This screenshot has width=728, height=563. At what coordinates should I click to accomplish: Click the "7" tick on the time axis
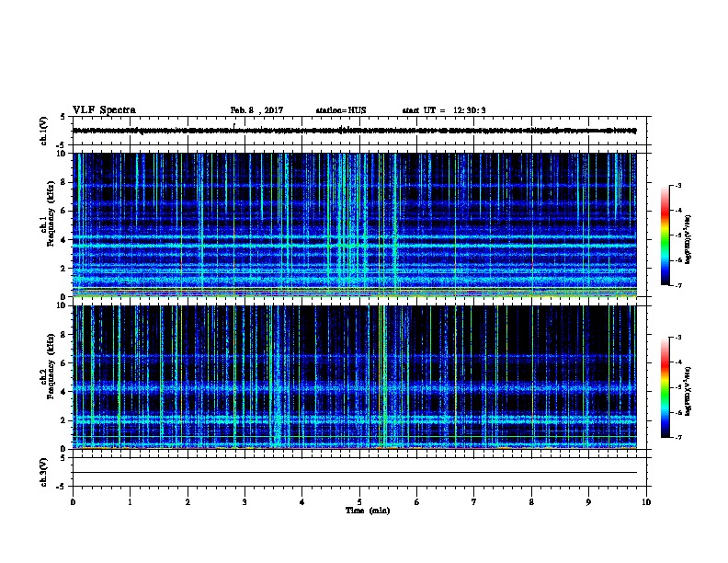click(x=474, y=502)
